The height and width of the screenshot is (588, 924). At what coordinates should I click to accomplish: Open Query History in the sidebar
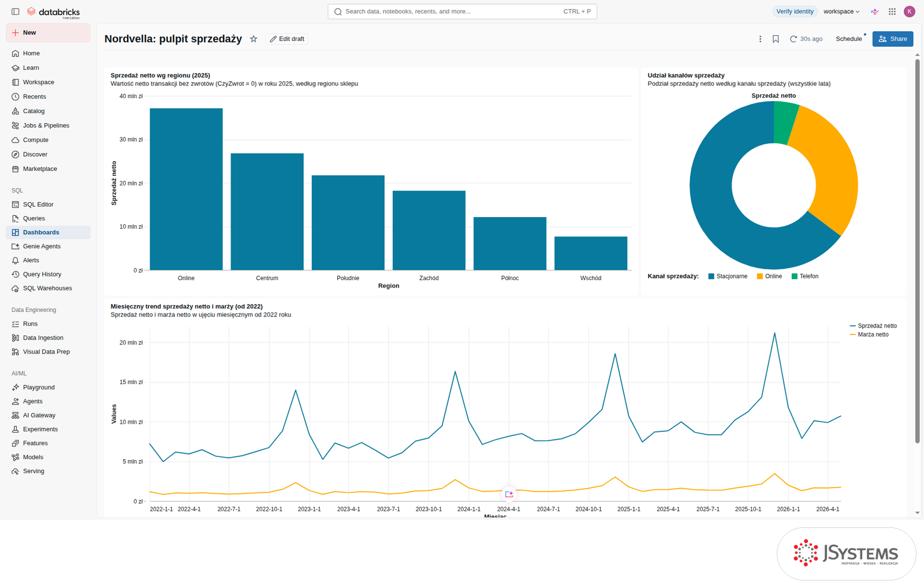coord(48,274)
